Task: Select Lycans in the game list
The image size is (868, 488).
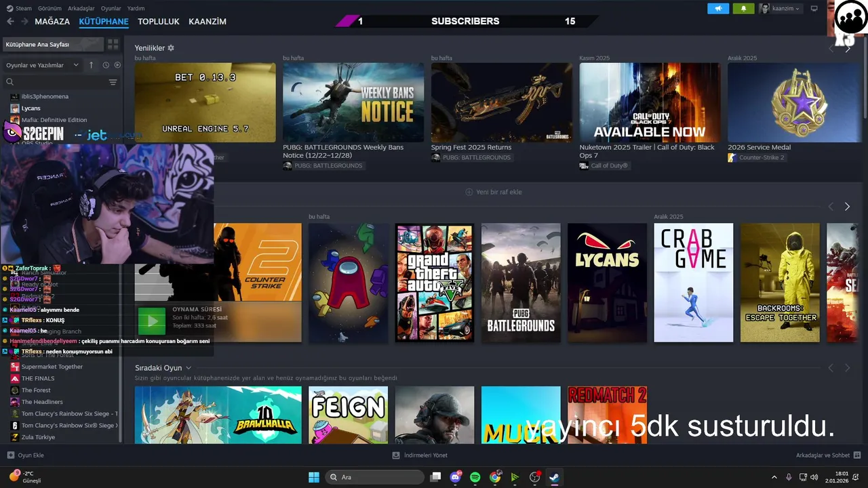Action: tap(31, 108)
